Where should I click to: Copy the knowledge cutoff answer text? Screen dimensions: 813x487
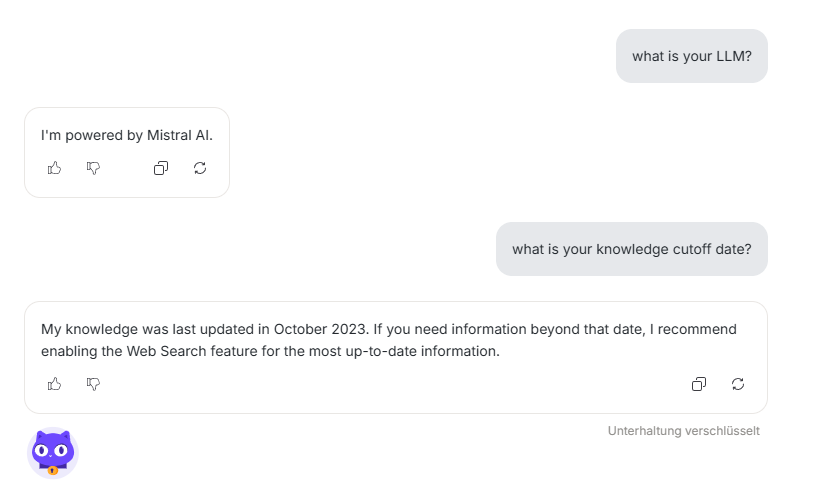[699, 384]
